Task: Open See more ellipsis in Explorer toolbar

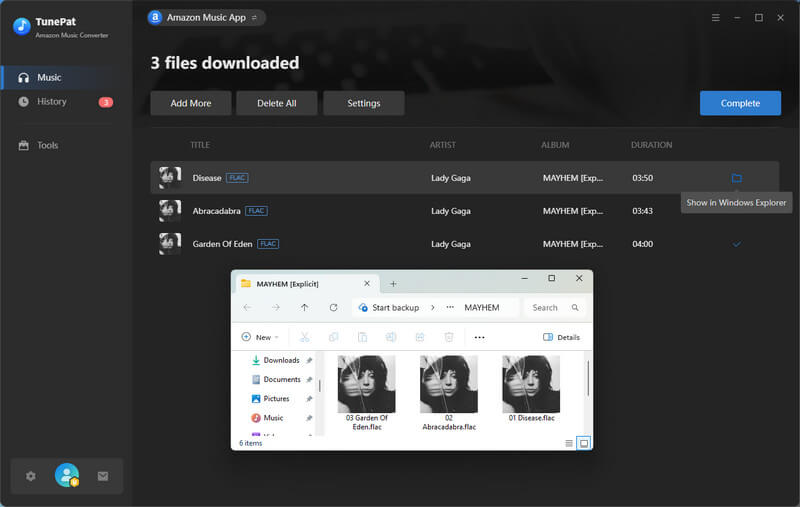Action: pyautogui.click(x=479, y=337)
